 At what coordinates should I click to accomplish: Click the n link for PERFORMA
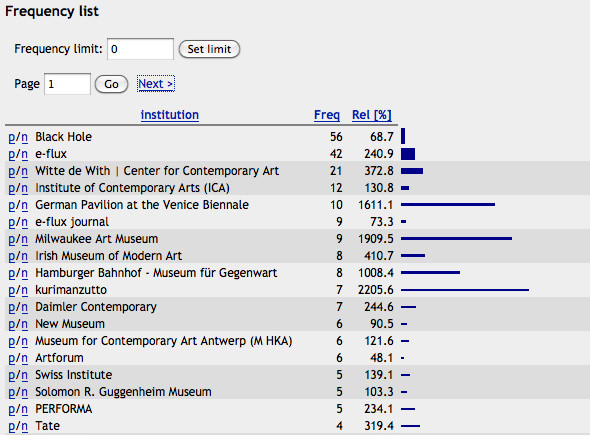[x=24, y=409]
